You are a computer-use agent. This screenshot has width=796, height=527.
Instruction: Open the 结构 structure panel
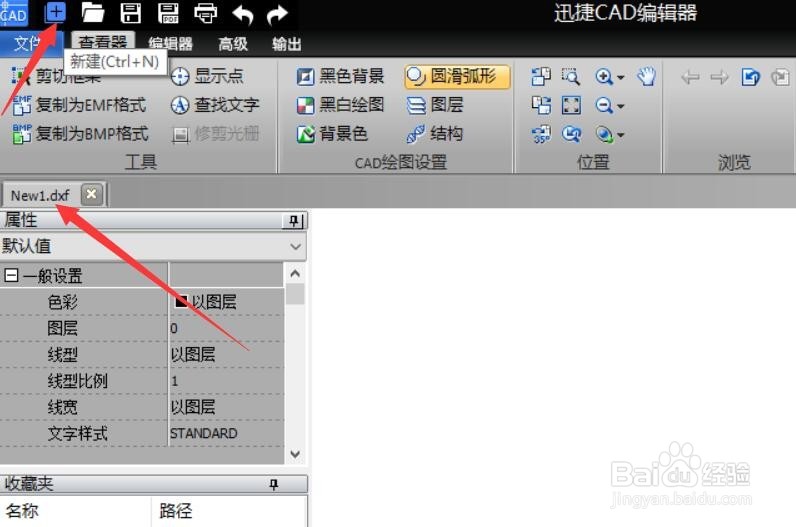click(435, 134)
